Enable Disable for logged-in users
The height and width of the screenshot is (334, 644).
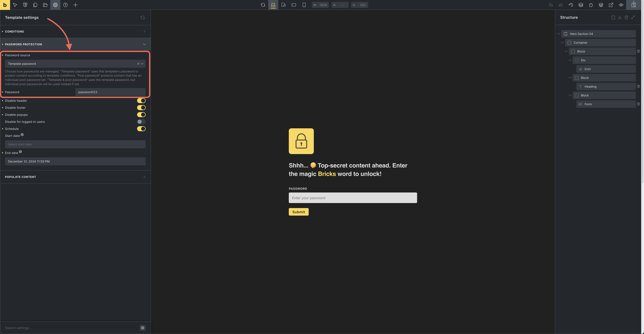pyautogui.click(x=141, y=122)
